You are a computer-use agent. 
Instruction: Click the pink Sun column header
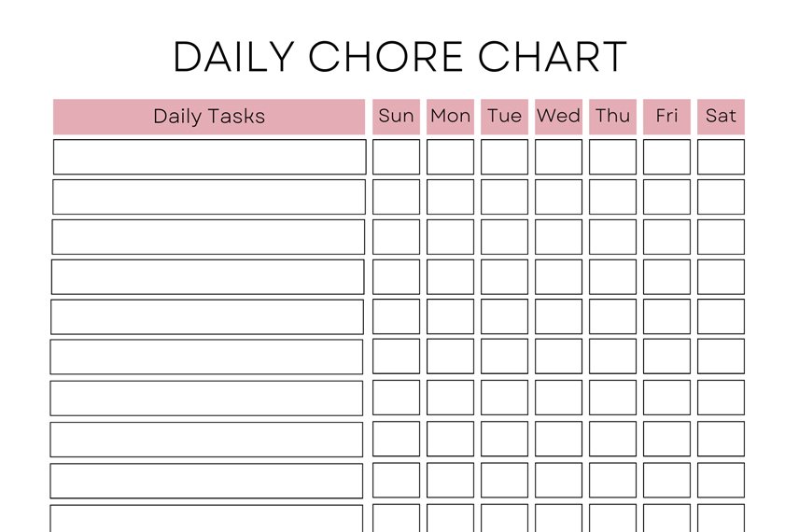(396, 117)
